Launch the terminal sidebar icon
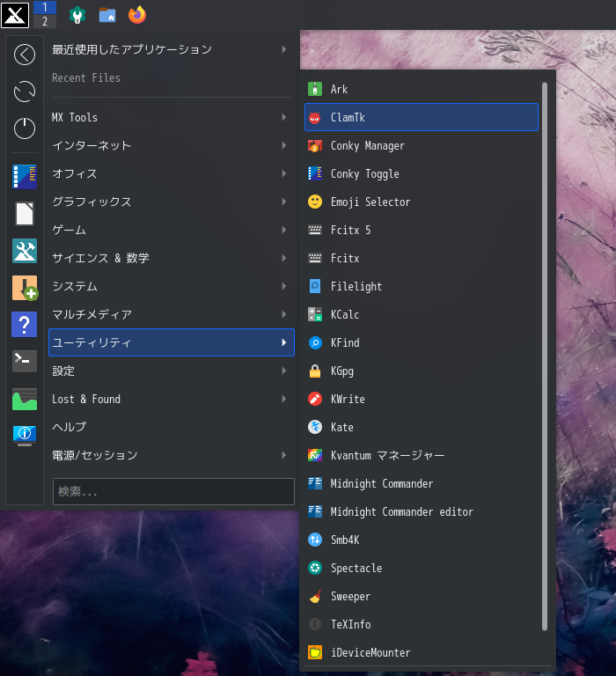Image resolution: width=616 pixels, height=676 pixels. pyautogui.click(x=25, y=361)
